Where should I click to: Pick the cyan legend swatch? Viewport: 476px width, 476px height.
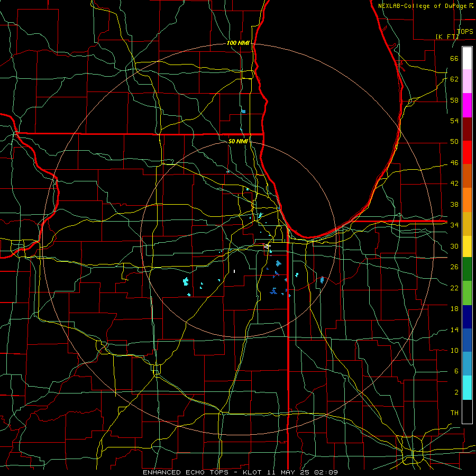point(467,388)
